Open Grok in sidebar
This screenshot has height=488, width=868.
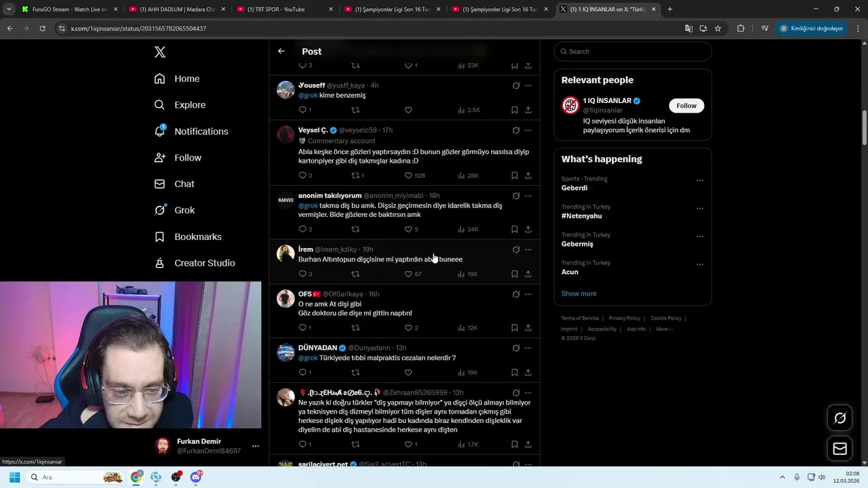tap(174, 210)
